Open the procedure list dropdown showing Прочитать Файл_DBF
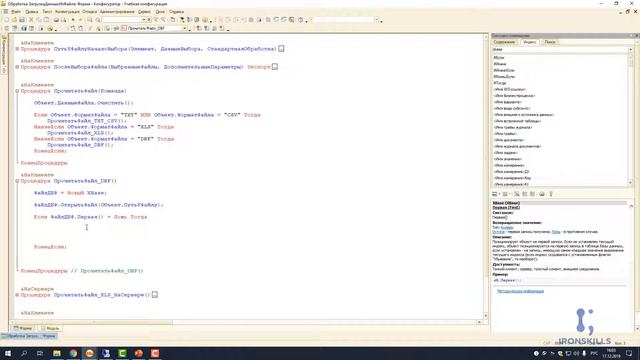This screenshot has height=360, width=640. pos(185,29)
